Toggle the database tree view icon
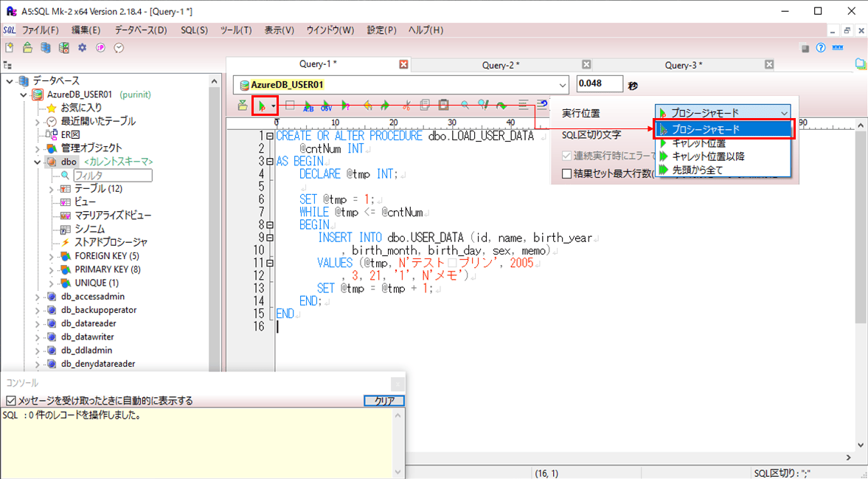Viewport: 868px width, 479px height. (x=7, y=66)
